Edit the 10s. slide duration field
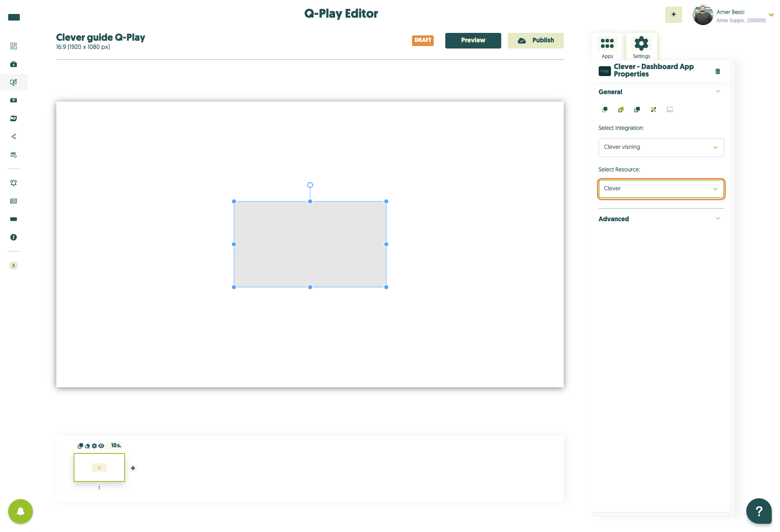This screenshot has width=780, height=532. tap(116, 445)
